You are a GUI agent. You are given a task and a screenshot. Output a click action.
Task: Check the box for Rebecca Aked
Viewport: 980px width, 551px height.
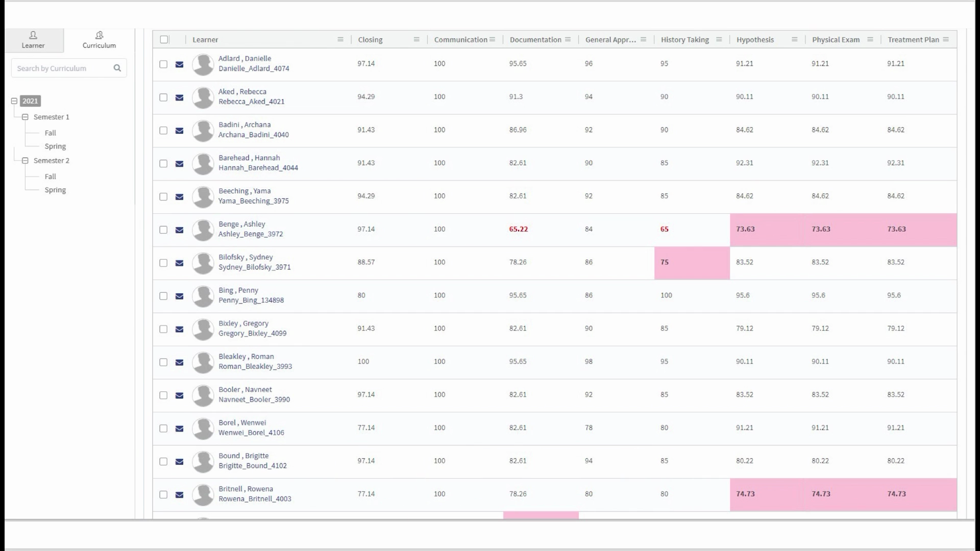(163, 97)
